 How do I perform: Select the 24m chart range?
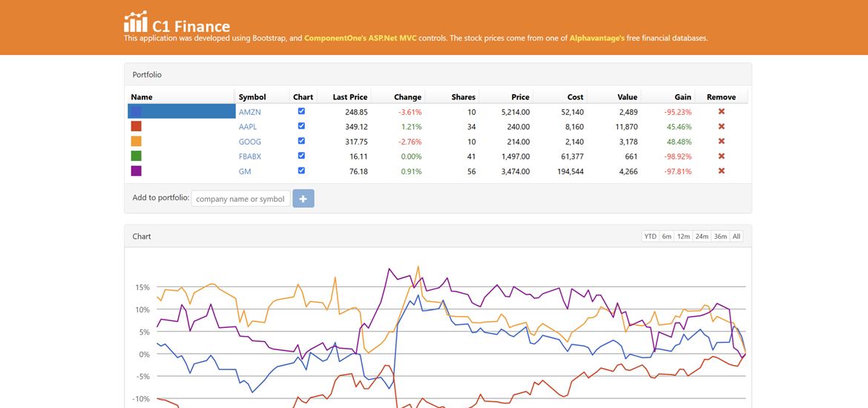(x=702, y=237)
